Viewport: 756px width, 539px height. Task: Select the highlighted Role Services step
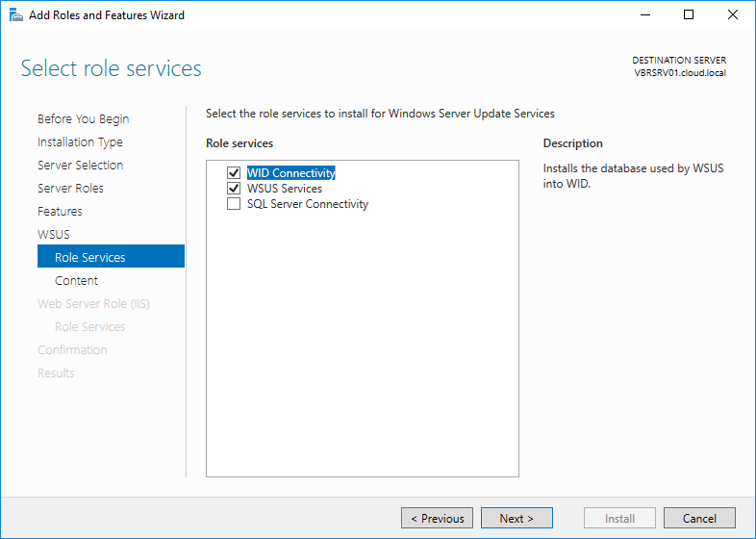90,258
